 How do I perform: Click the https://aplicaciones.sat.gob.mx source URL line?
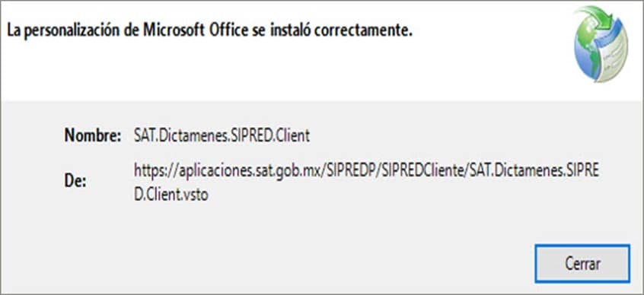pyautogui.click(x=366, y=172)
